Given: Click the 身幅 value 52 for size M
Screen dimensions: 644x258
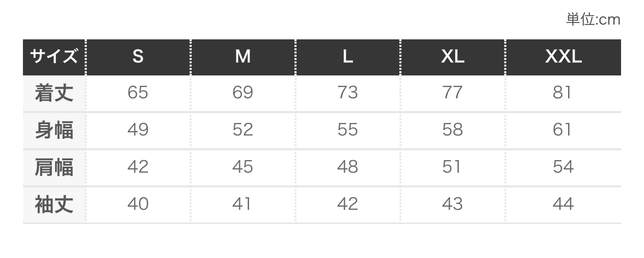Looking at the screenshot, I should tap(243, 130).
